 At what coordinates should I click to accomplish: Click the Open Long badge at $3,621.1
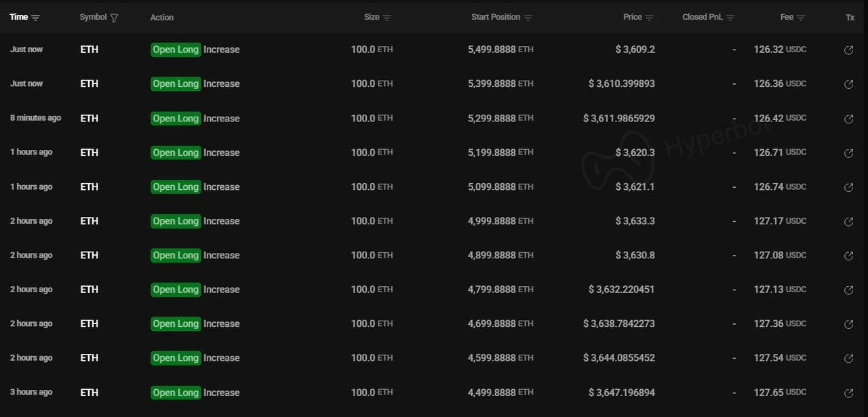(x=176, y=187)
